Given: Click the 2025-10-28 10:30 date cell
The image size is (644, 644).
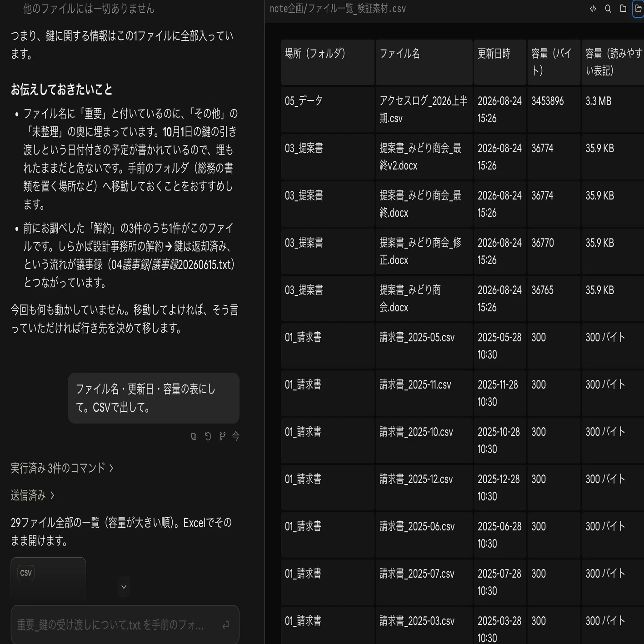Looking at the screenshot, I should 500,440.
